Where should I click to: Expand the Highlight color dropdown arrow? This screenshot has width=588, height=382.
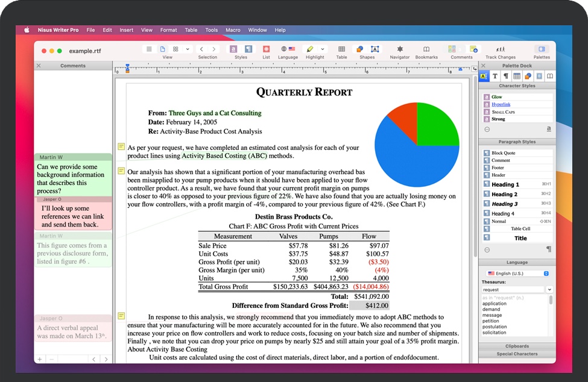[323, 49]
